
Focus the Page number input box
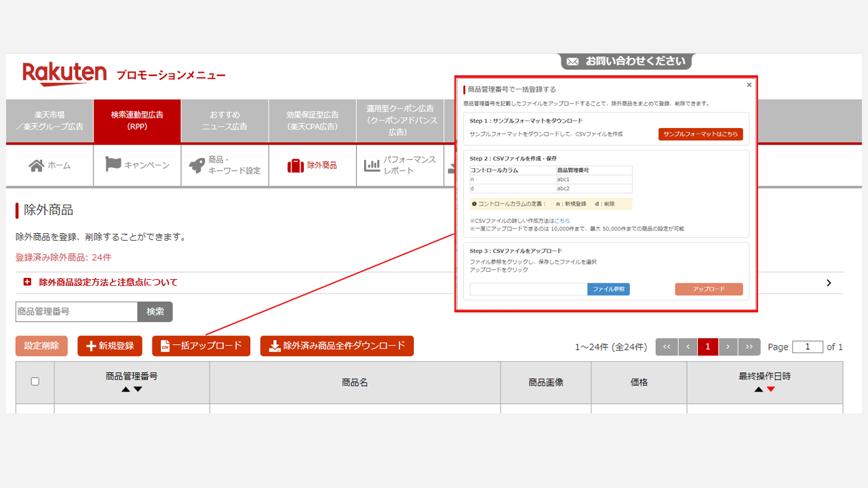[808, 346]
